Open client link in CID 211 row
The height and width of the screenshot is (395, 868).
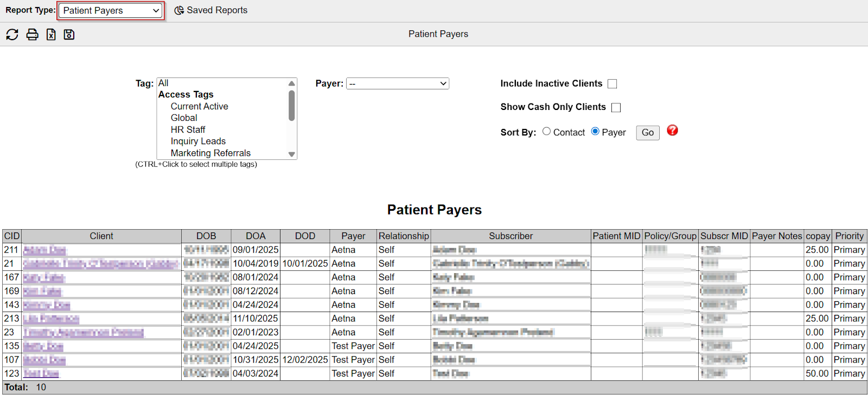pos(44,250)
